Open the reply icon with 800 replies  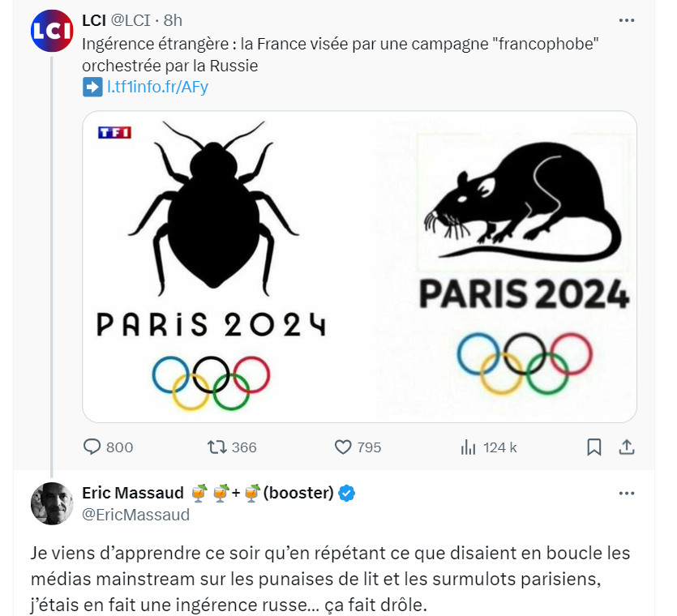(93, 447)
